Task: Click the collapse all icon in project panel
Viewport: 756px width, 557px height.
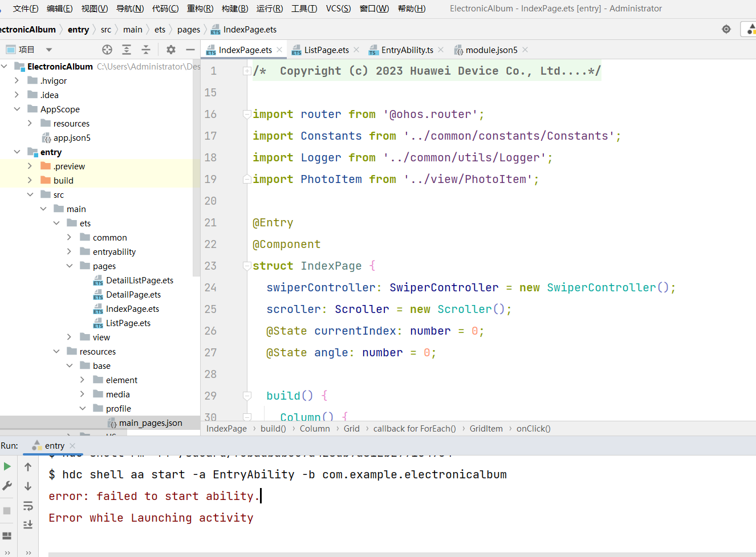Action: 146,50
